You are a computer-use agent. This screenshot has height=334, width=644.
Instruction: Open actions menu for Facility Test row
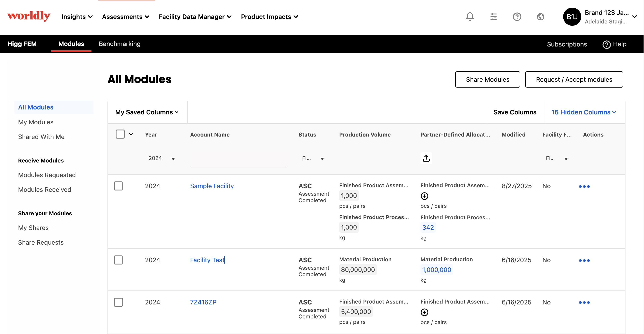[584, 260]
